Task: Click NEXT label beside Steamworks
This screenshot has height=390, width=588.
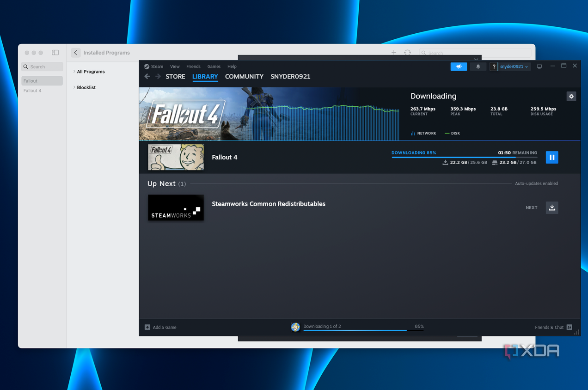Action: pos(532,207)
